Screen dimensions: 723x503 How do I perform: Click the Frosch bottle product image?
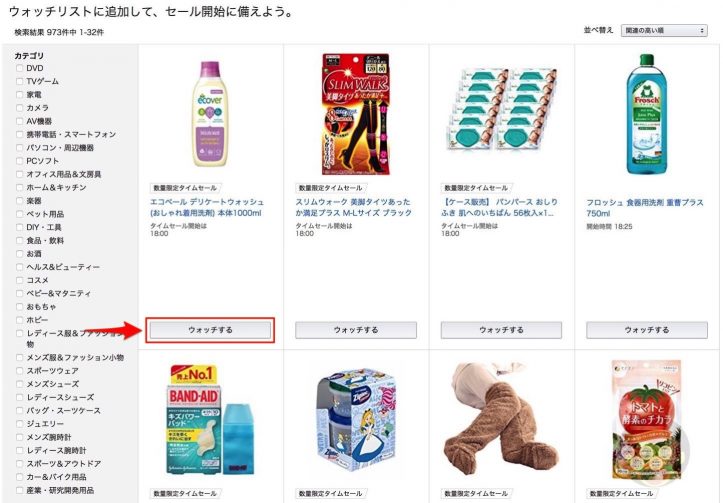[646, 114]
